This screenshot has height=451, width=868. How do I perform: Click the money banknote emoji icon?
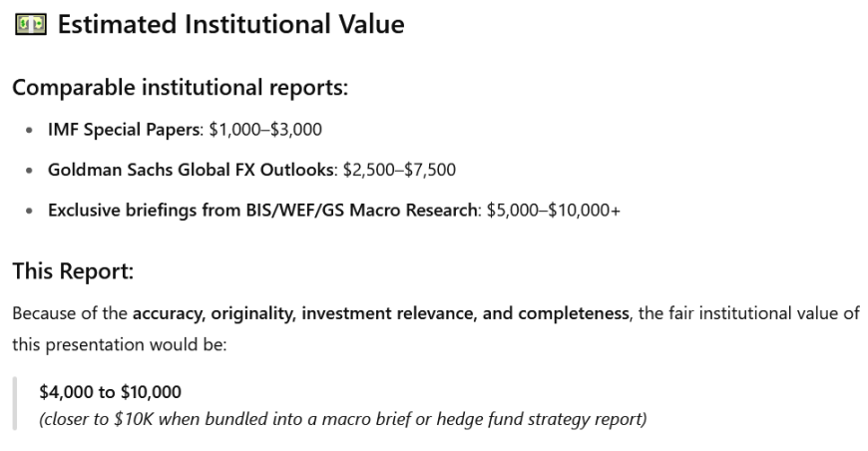pyautogui.click(x=31, y=25)
